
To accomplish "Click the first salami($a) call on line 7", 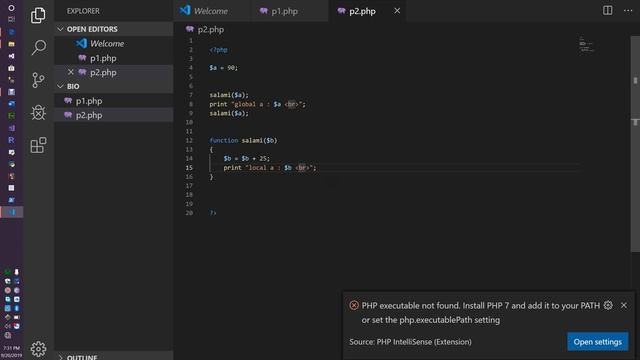I will pos(229,95).
